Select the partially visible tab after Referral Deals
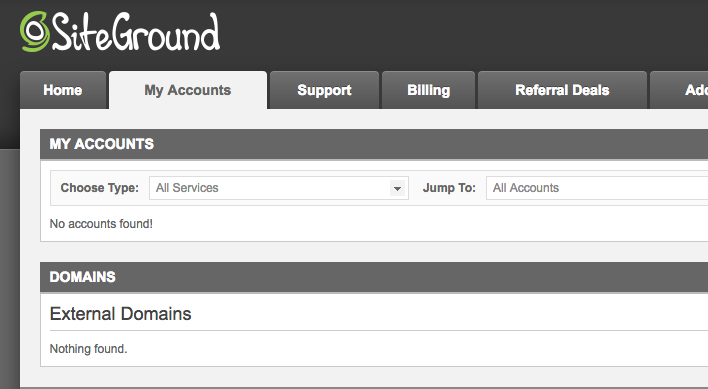The width and height of the screenshot is (708, 389). [x=679, y=90]
